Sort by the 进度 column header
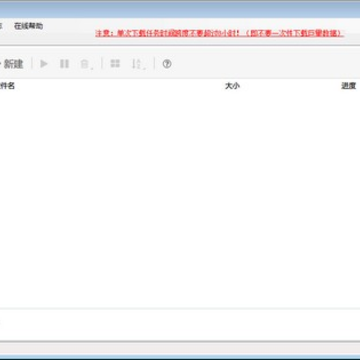360x360 pixels. [349, 86]
